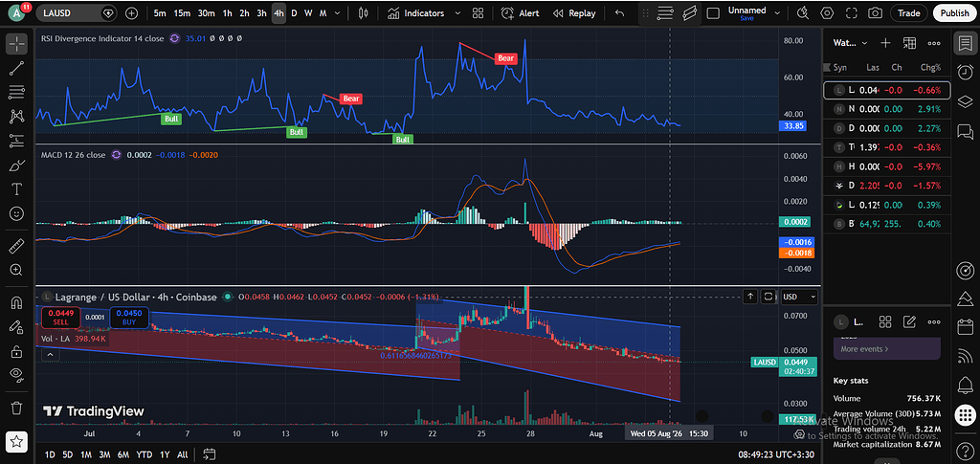Take a chart snapshot with camera icon
This screenshot has height=464, width=980.
coord(876,13)
